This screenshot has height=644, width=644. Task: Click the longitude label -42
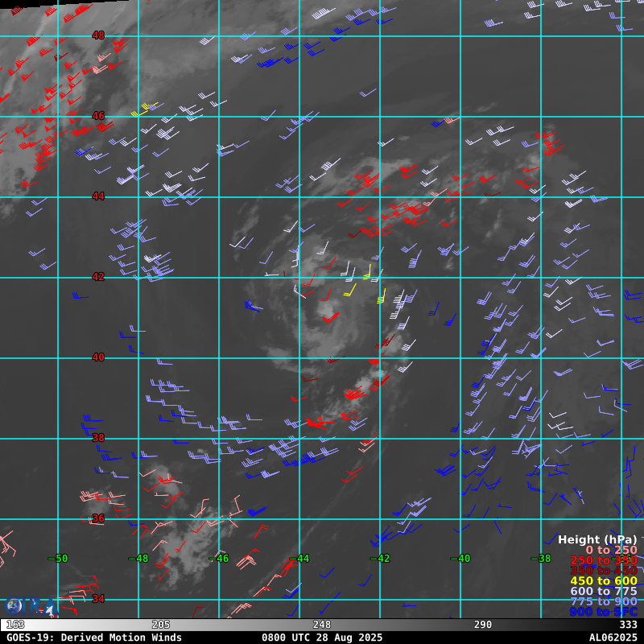click(380, 559)
